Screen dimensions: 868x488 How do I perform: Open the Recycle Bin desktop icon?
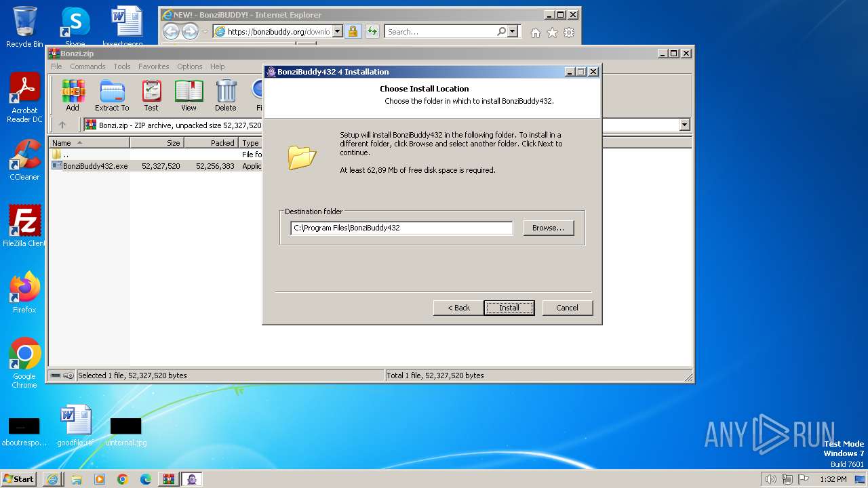[x=24, y=27]
